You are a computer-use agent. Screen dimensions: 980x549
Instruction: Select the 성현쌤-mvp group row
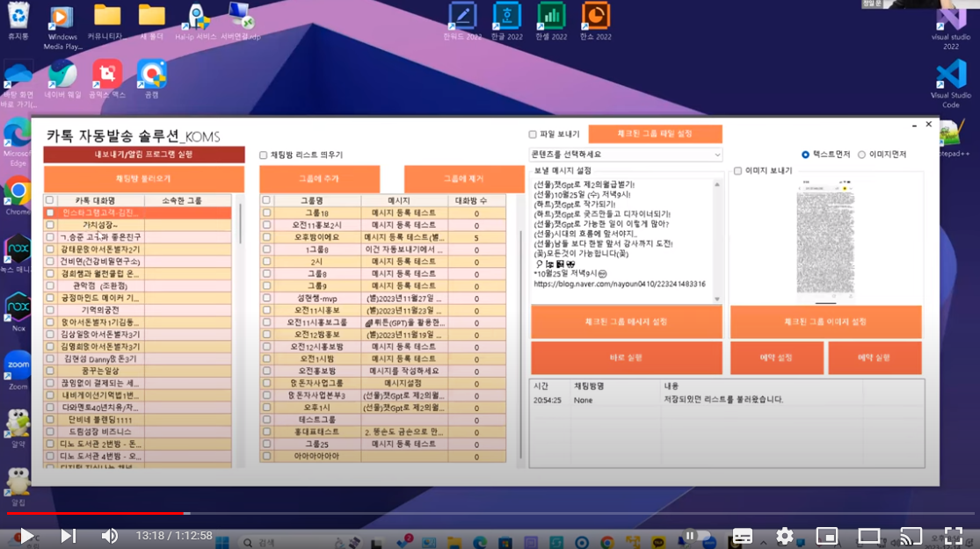click(382, 298)
